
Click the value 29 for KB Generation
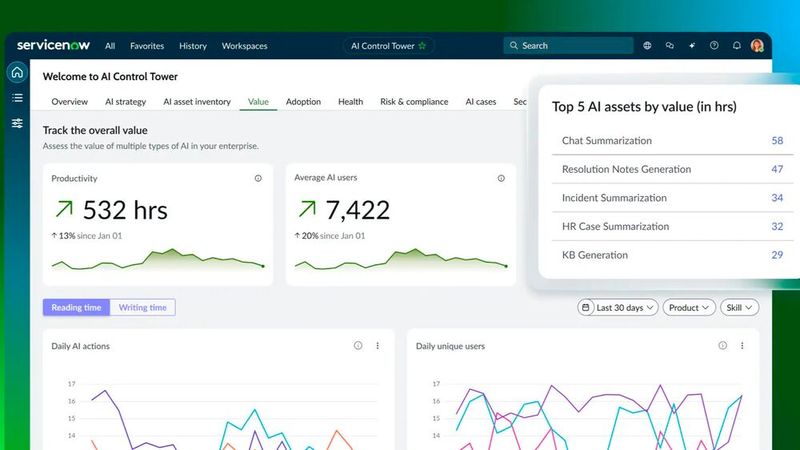coord(777,255)
